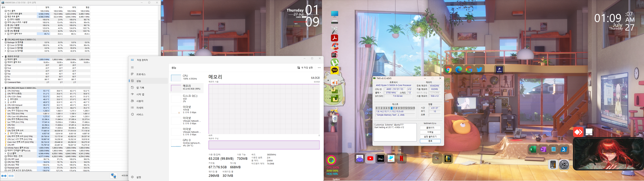The width and height of the screenshot is (644, 181).
Task: Click HWiNFO blue navigation arrows icon
Action: point(4,176)
